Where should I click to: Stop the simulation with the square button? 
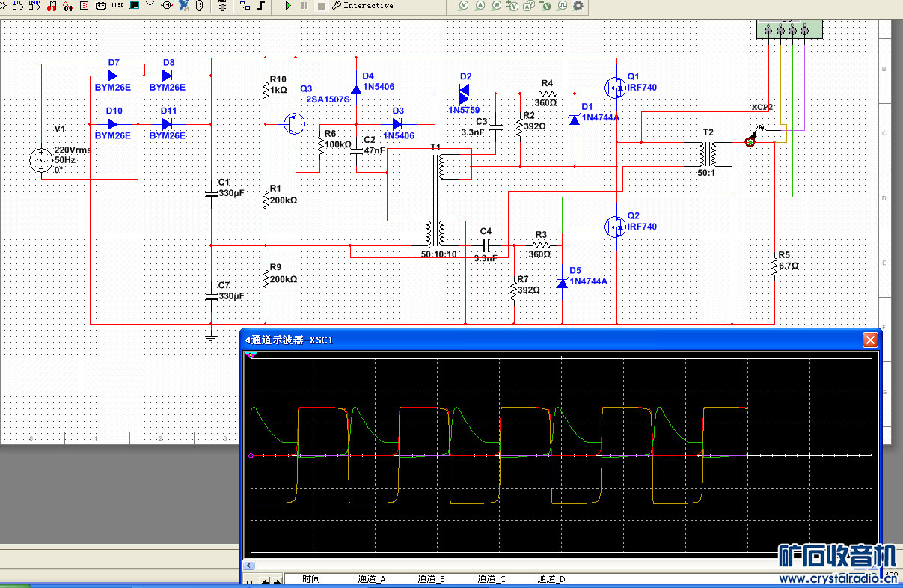click(321, 6)
